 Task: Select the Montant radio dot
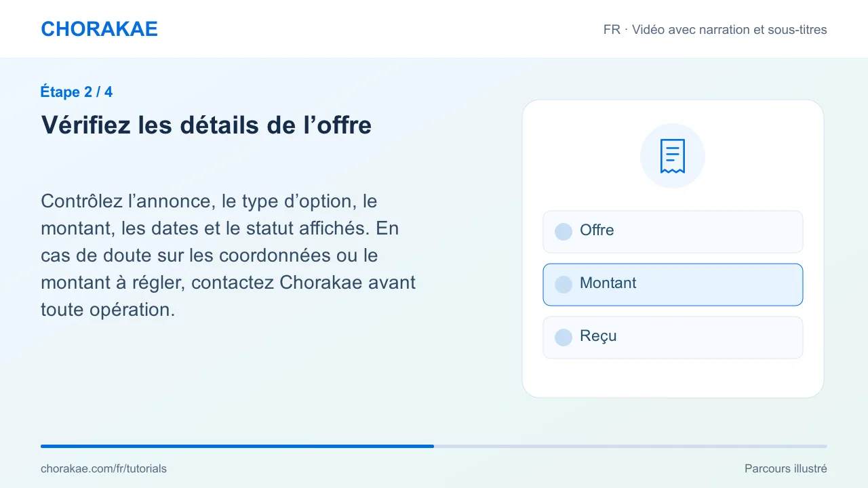tap(564, 285)
